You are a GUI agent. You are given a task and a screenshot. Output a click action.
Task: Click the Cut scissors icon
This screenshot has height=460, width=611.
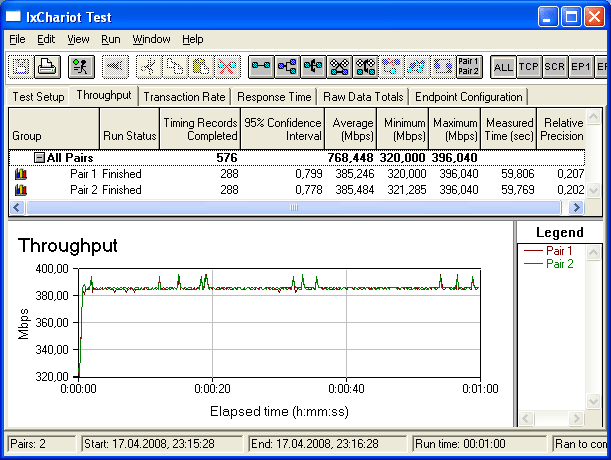148,67
